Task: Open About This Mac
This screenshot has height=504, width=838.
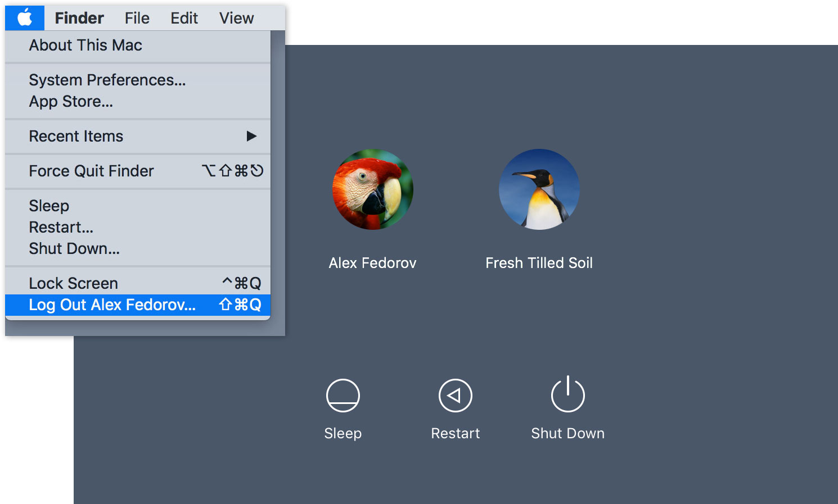Action: tap(85, 45)
